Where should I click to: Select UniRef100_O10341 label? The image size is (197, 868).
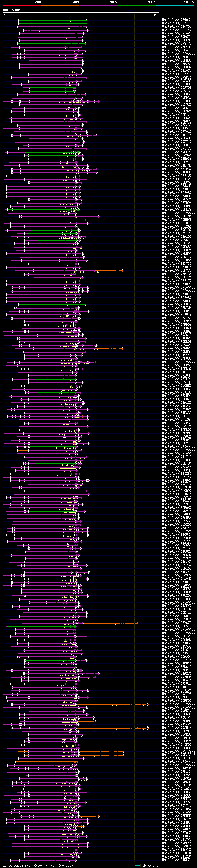point(177,155)
